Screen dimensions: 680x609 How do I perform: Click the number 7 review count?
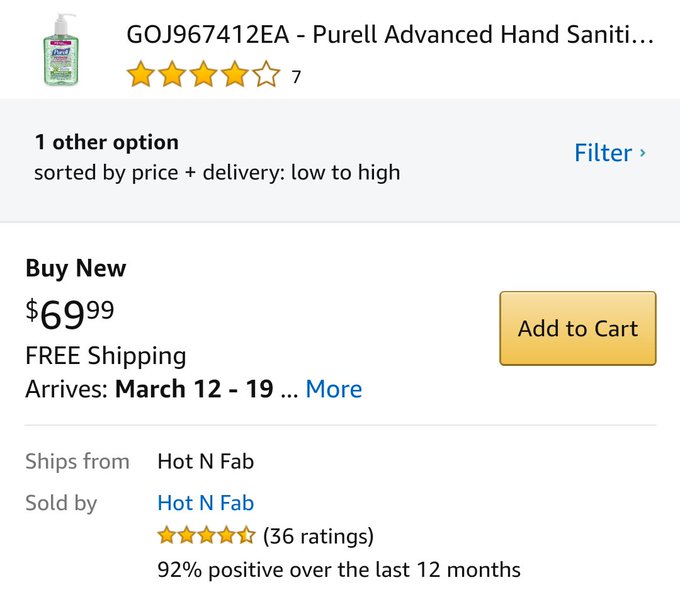click(x=296, y=77)
